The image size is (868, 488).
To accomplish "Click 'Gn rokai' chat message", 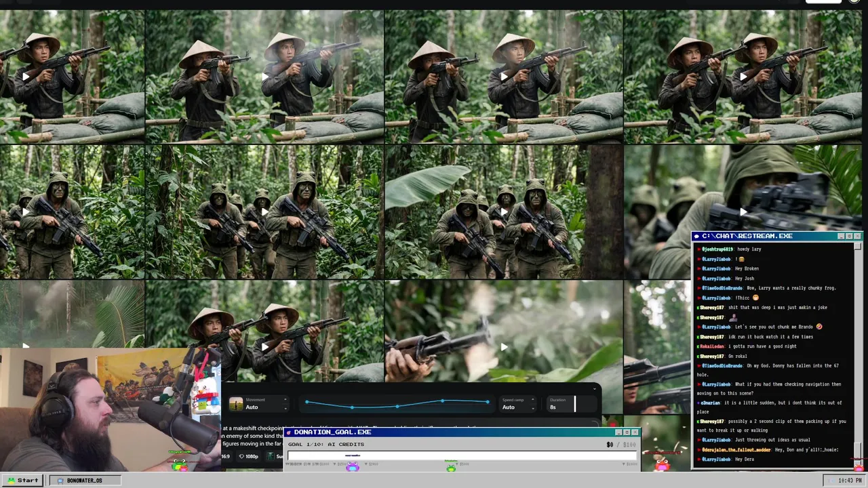I will pyautogui.click(x=737, y=356).
